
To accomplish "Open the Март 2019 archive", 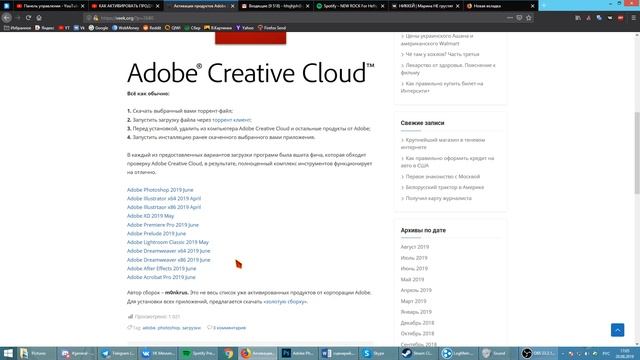I will point(413,301).
